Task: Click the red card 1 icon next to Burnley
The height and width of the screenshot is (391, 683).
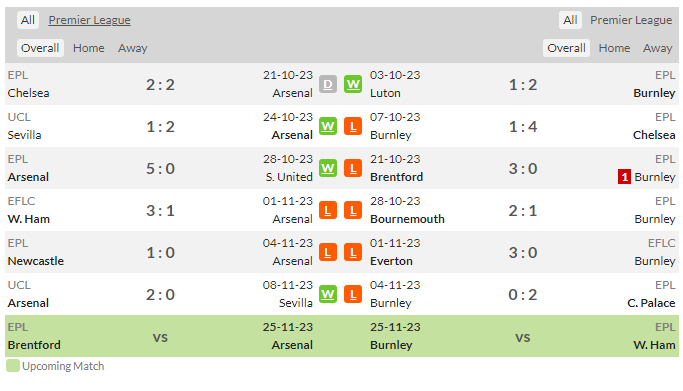Action: pos(624,177)
